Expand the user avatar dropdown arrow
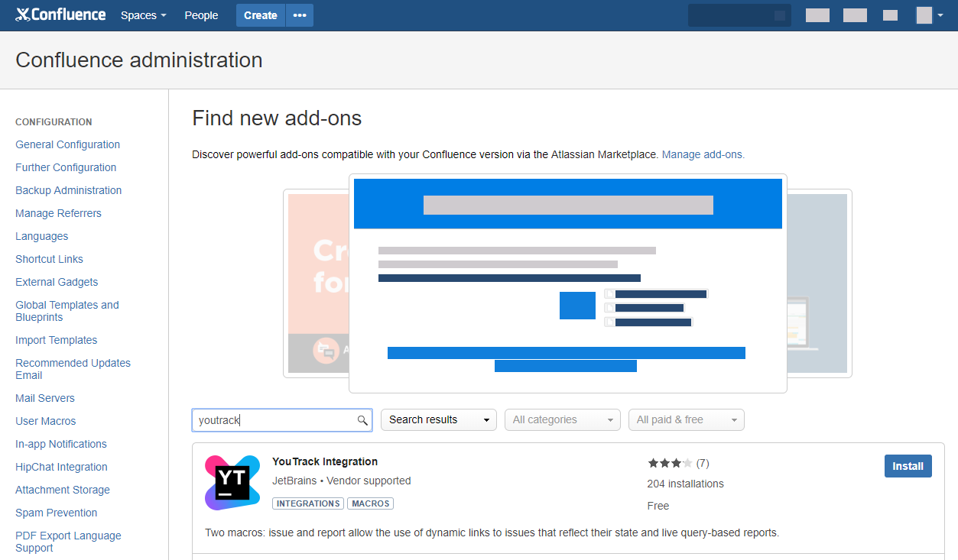This screenshot has width=958, height=560. (940, 15)
